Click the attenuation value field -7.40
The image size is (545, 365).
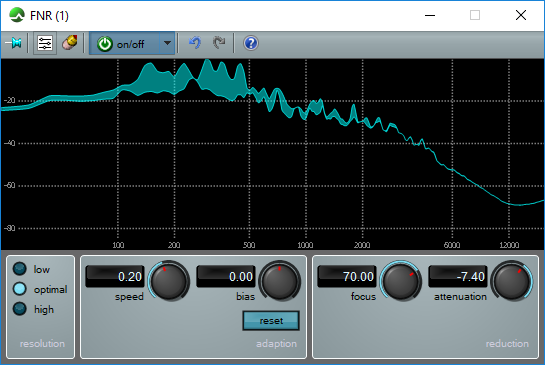pos(458,277)
